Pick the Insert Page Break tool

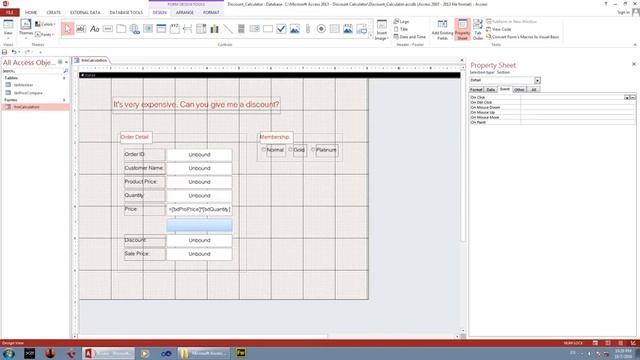pyautogui.click(x=188, y=29)
